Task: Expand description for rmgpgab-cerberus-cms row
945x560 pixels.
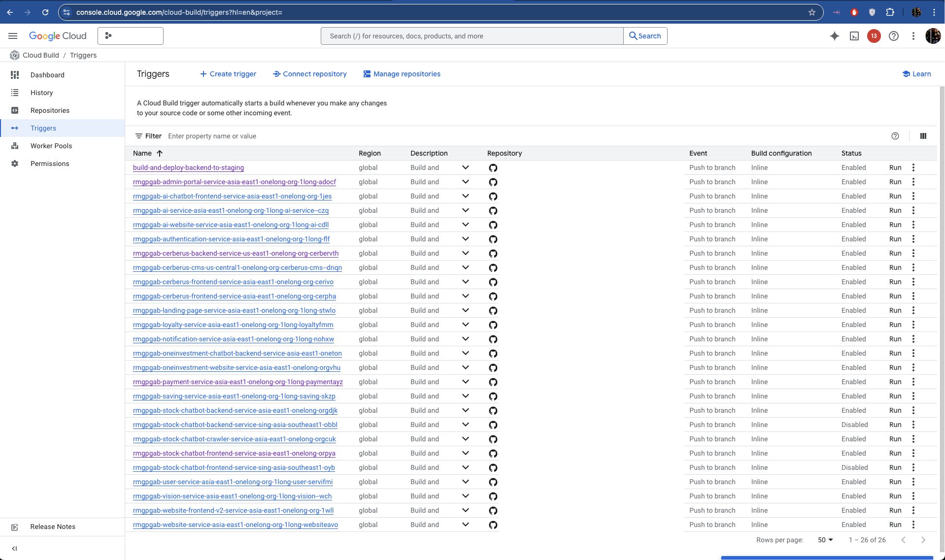Action: point(465,267)
